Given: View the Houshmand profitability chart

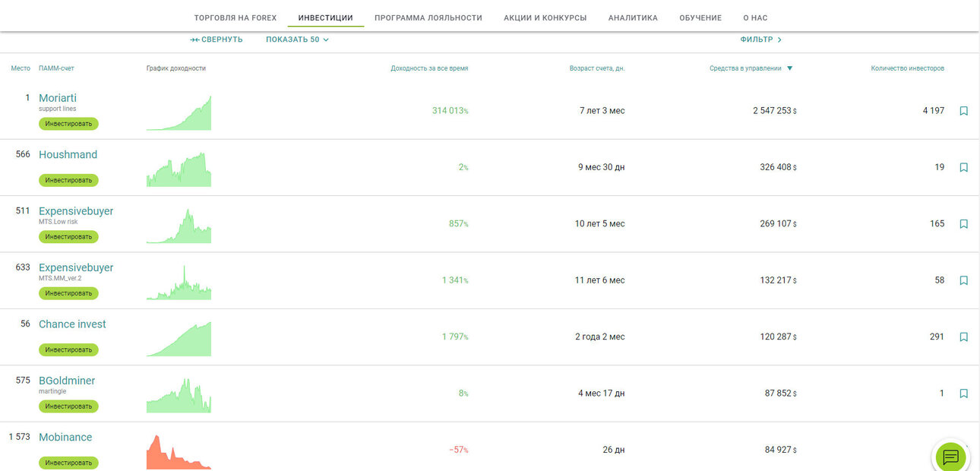Looking at the screenshot, I should (179, 169).
